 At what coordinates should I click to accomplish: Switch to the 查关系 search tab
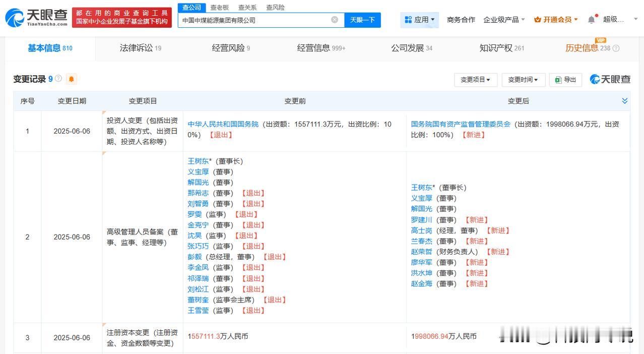click(x=247, y=7)
